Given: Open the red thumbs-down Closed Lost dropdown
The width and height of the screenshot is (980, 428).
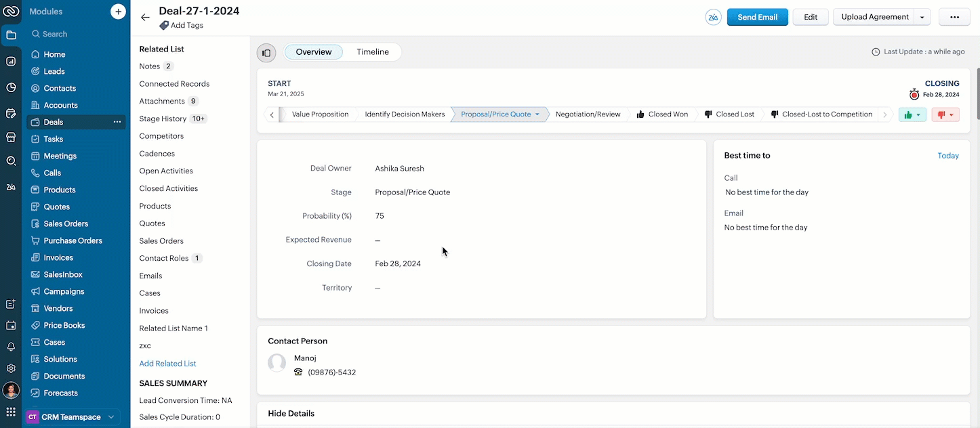Looking at the screenshot, I should pyautogui.click(x=945, y=115).
